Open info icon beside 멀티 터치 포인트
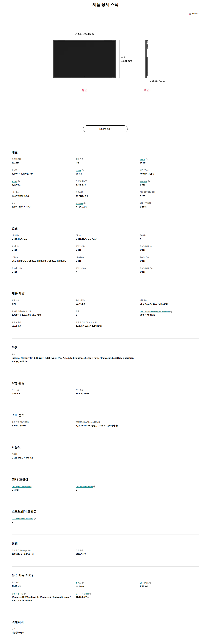This screenshot has width=202, height=644. pyautogui.click(x=90, y=594)
